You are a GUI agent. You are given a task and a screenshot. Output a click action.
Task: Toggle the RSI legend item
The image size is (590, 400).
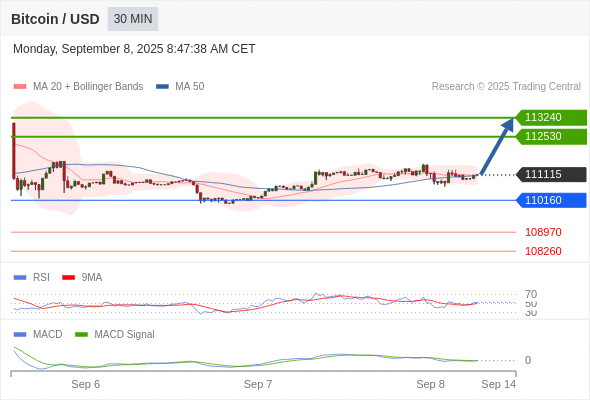pyautogui.click(x=32, y=277)
